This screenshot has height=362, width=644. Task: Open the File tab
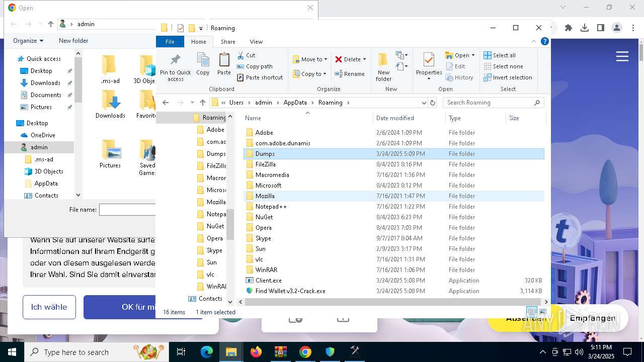coord(170,42)
